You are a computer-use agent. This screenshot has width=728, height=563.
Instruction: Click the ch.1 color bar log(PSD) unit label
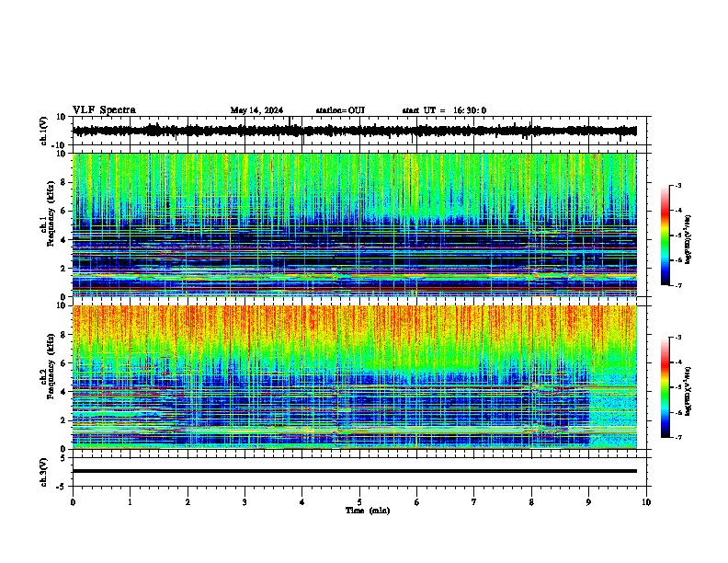[688, 239]
